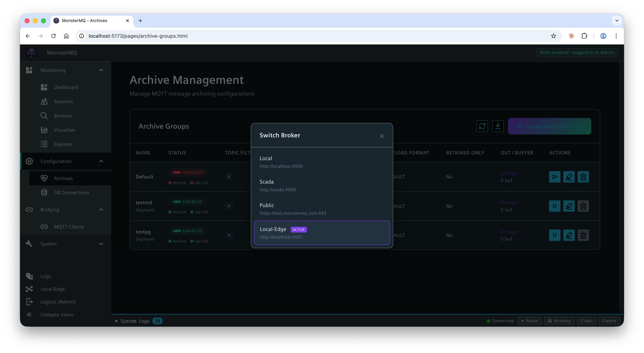Open the Dashboard page
This screenshot has height=353, width=644.
[x=70, y=87]
